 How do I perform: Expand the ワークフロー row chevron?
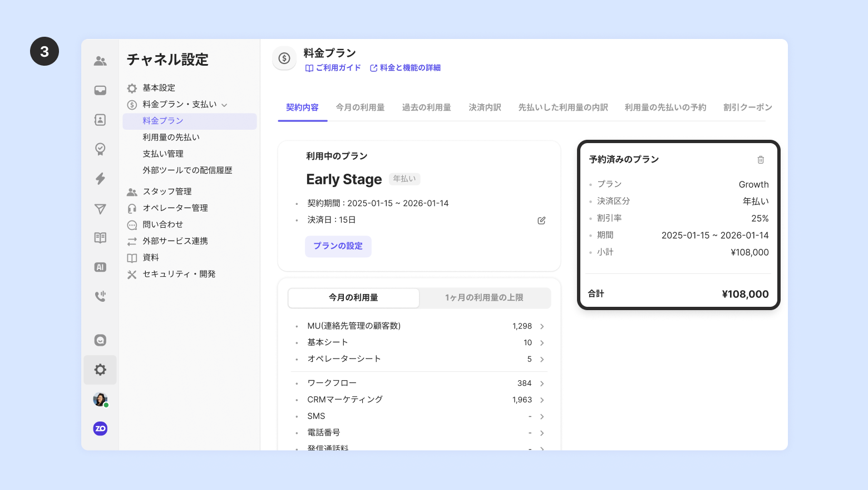542,384
